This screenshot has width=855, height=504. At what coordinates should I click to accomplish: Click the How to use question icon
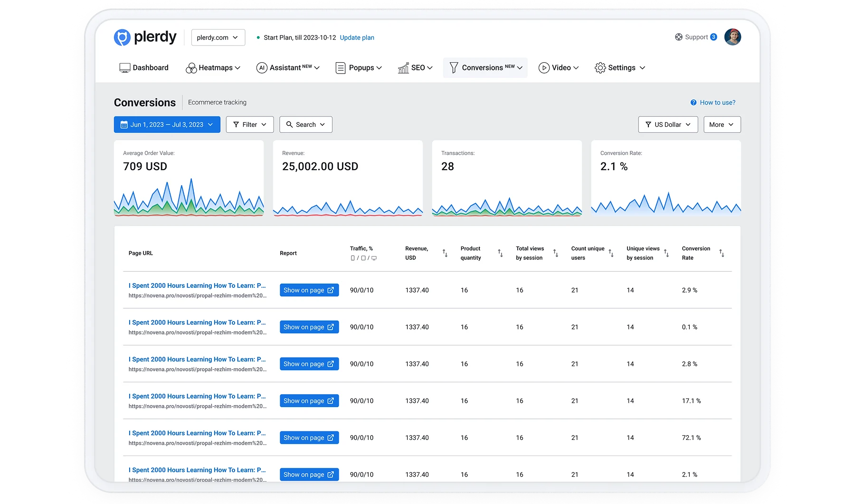pyautogui.click(x=693, y=103)
